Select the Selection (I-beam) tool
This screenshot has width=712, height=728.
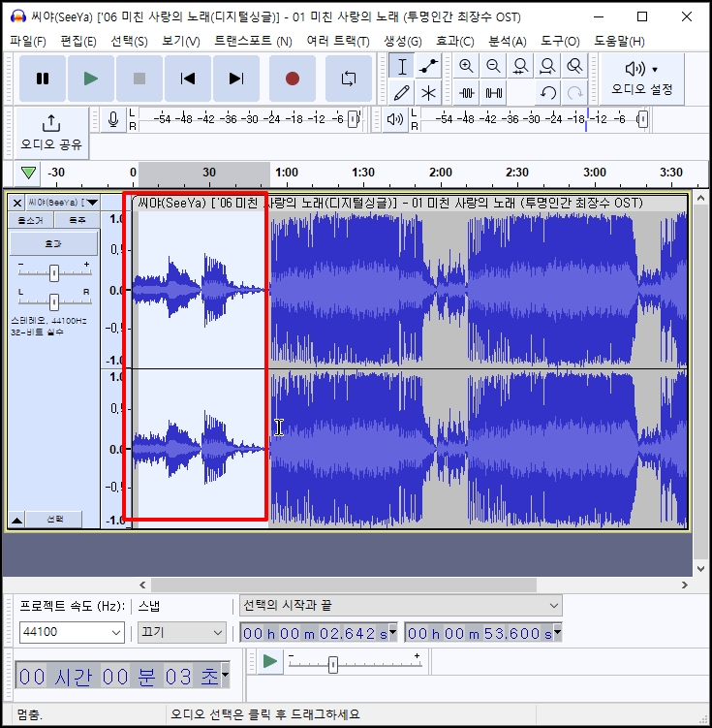[x=402, y=66]
